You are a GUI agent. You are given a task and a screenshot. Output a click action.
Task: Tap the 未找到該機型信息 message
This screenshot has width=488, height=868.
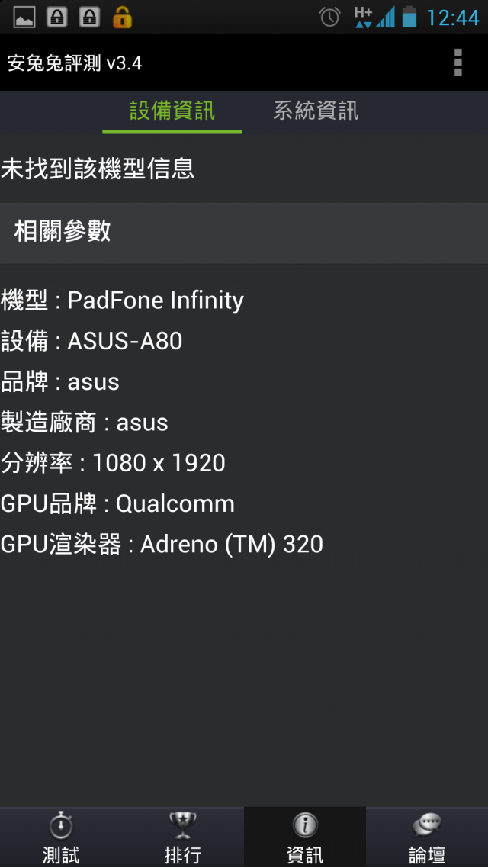click(x=98, y=169)
